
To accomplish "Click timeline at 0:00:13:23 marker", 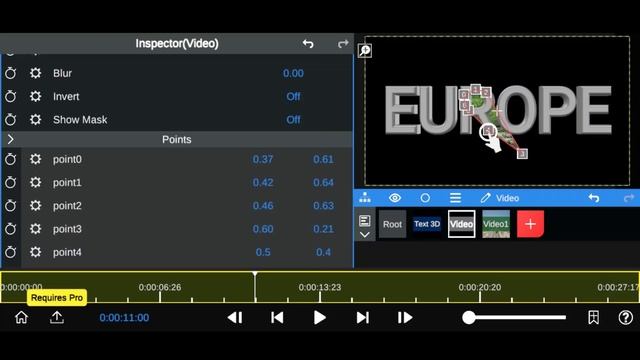I will 320,287.
